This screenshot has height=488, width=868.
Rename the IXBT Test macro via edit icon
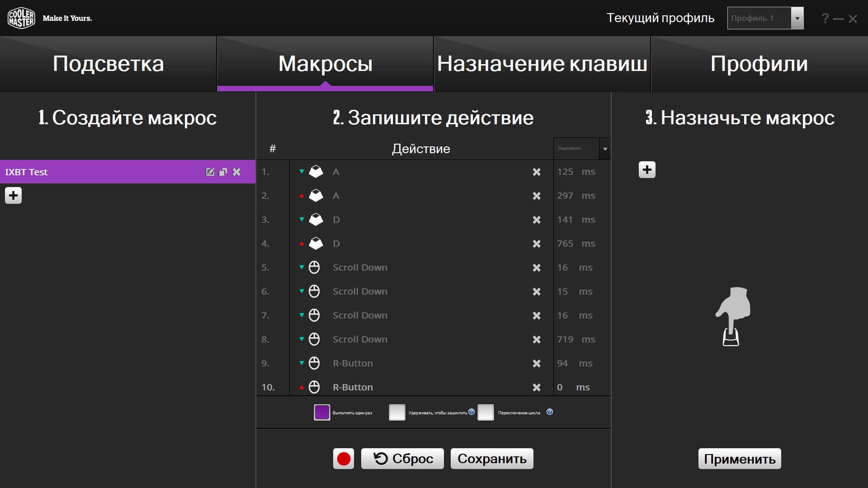point(210,172)
